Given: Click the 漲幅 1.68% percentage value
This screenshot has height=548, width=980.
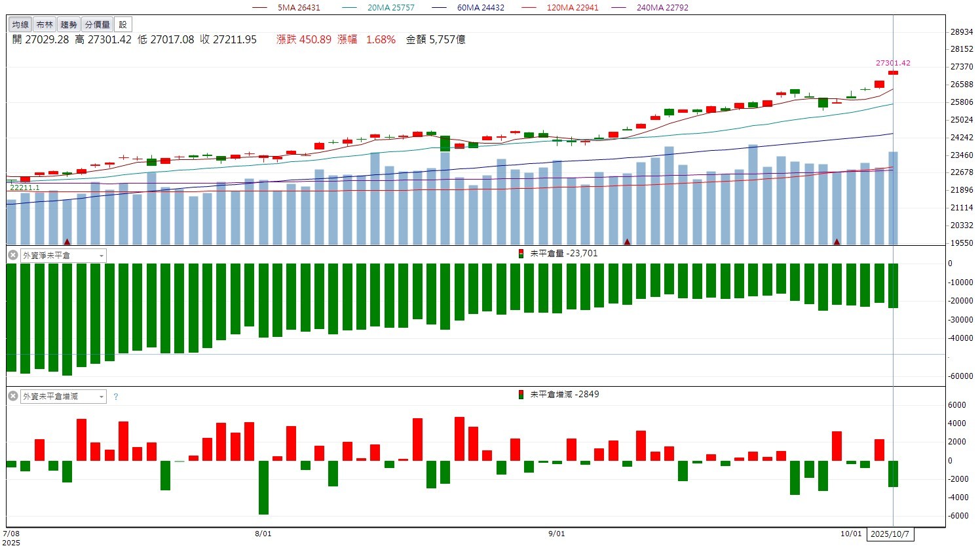Looking at the screenshot, I should 367,40.
